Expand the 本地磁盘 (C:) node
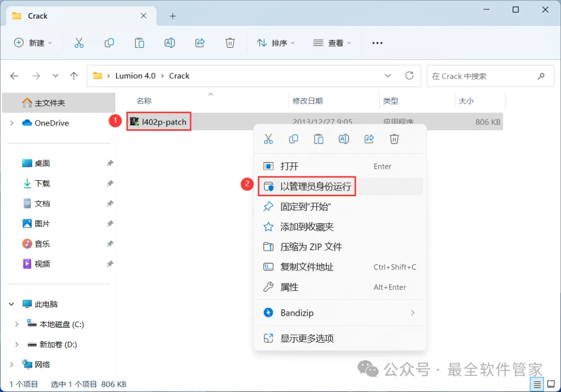The height and width of the screenshot is (392, 561). tap(17, 325)
